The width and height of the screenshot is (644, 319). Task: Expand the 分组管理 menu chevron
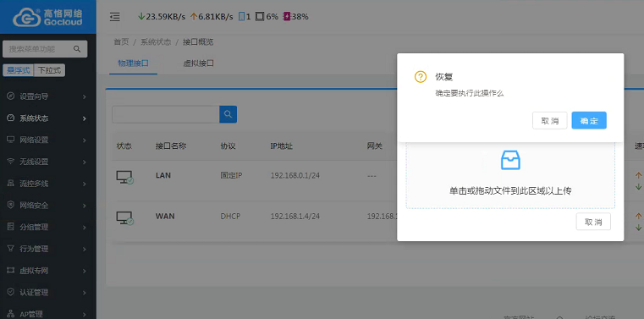click(x=84, y=228)
